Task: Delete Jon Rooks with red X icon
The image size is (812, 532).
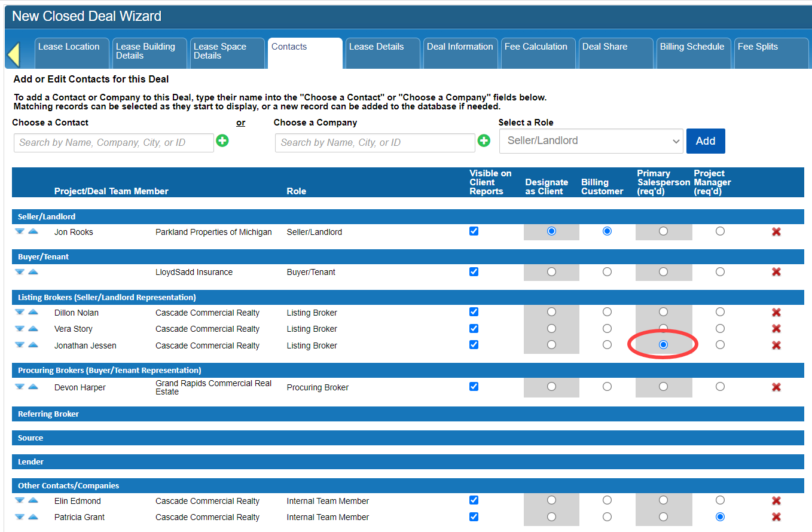Action: pos(776,231)
